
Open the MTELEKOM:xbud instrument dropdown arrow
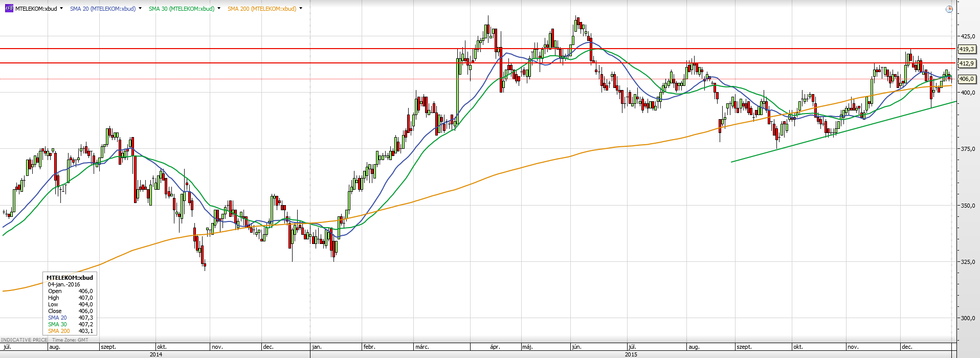(x=61, y=9)
